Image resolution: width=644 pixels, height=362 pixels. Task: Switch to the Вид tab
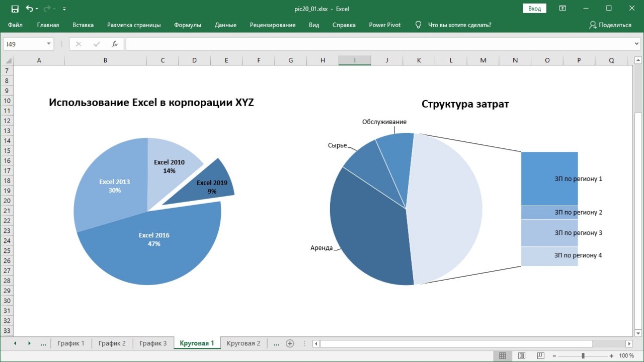[x=314, y=25]
